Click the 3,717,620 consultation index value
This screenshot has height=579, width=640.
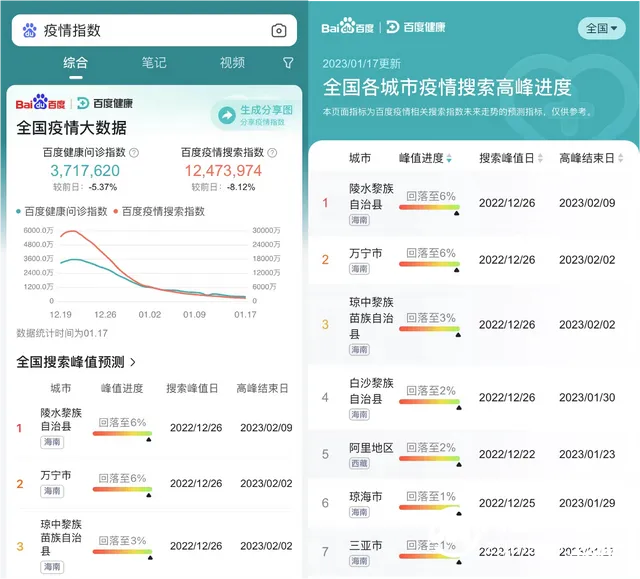pos(85,171)
